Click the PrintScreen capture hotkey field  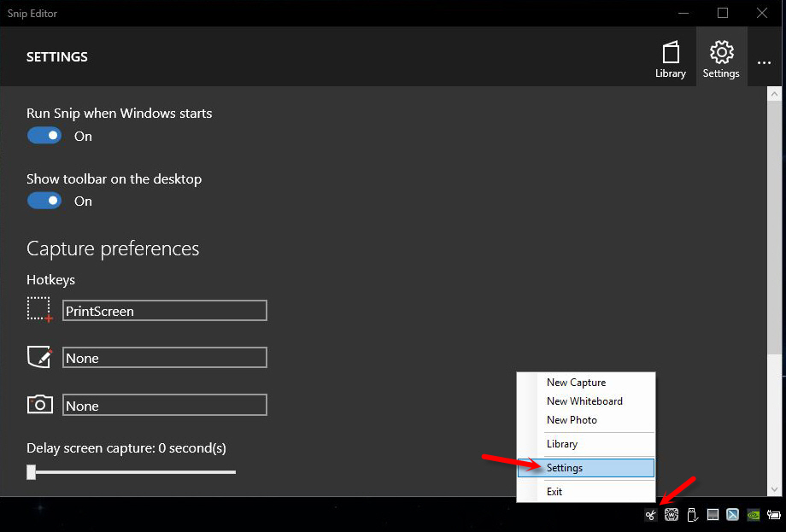[165, 311]
